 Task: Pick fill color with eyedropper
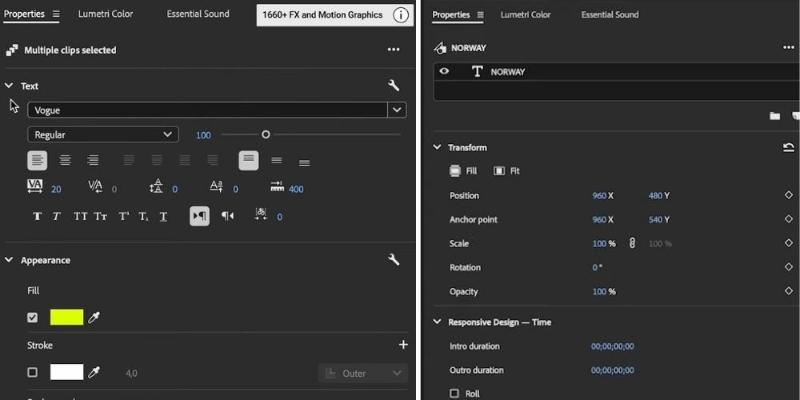tap(95, 317)
